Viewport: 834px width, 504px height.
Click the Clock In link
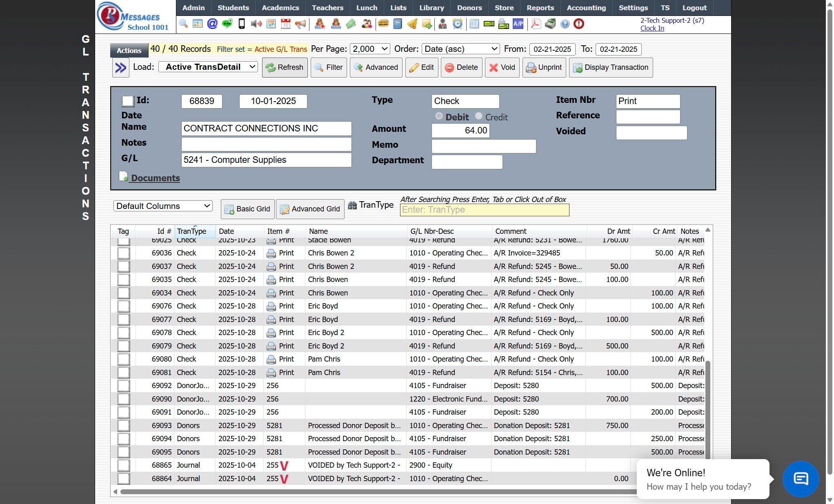click(x=652, y=28)
